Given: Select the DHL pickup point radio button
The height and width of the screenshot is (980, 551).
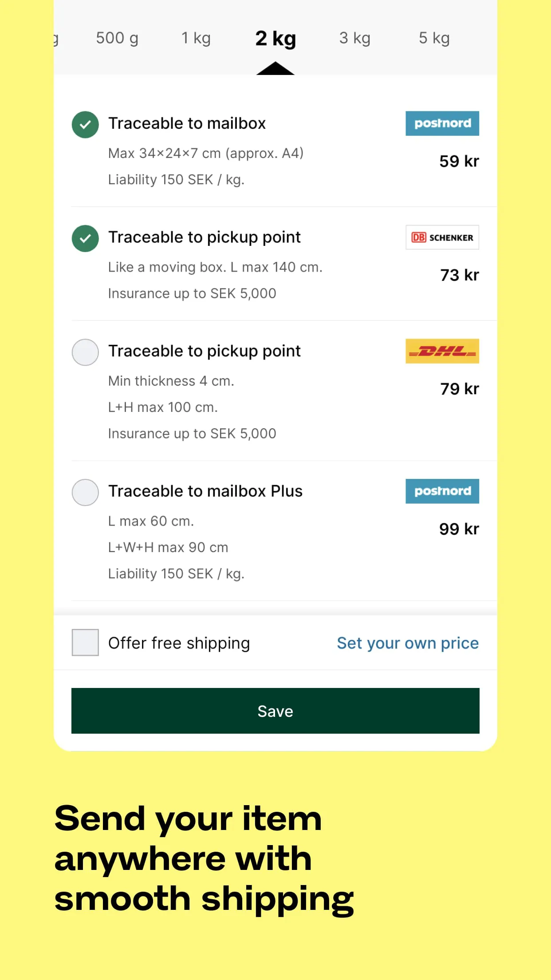Looking at the screenshot, I should (x=85, y=352).
